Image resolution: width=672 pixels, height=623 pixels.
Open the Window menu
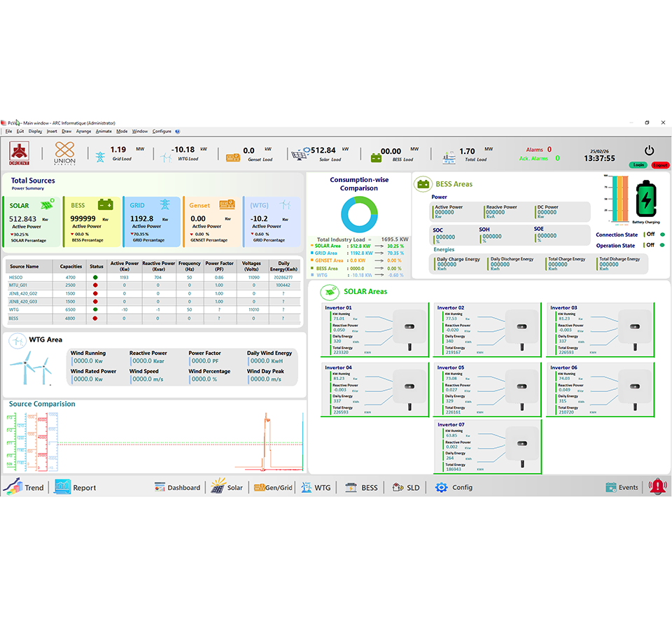(139, 131)
